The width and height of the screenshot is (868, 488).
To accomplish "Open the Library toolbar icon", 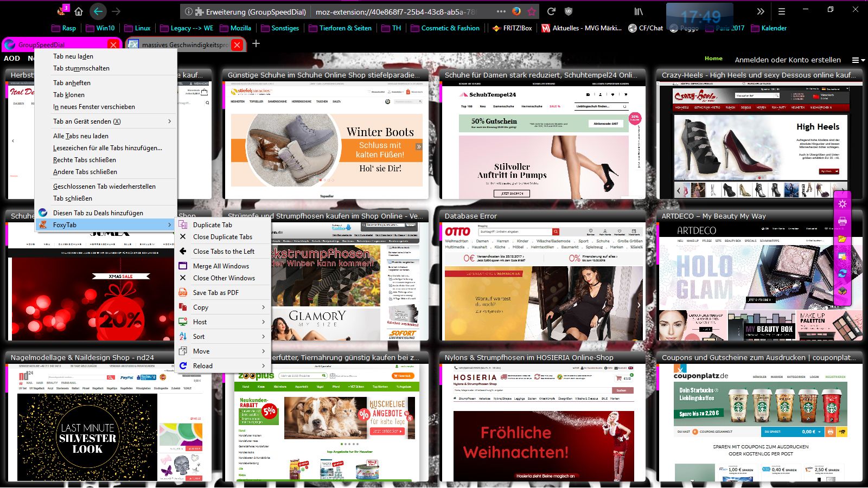I will [639, 11].
